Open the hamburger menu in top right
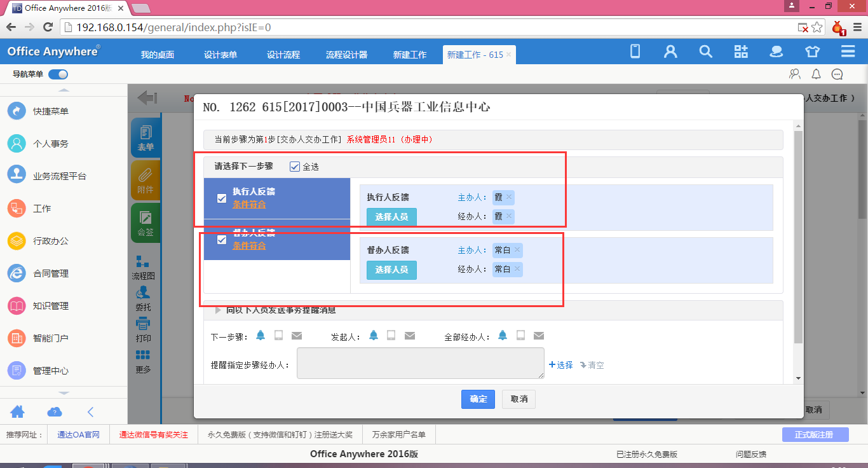Image resolution: width=868 pixels, height=468 pixels. [x=848, y=52]
